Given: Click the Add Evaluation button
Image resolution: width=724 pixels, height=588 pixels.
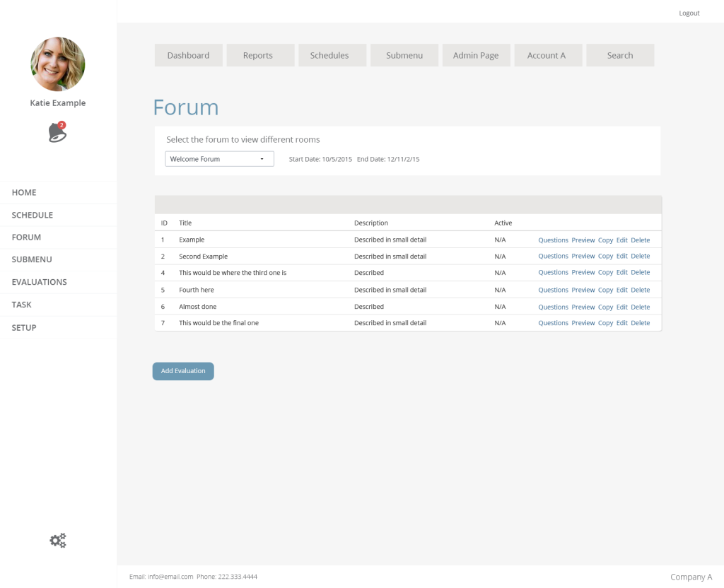Looking at the screenshot, I should (x=183, y=371).
